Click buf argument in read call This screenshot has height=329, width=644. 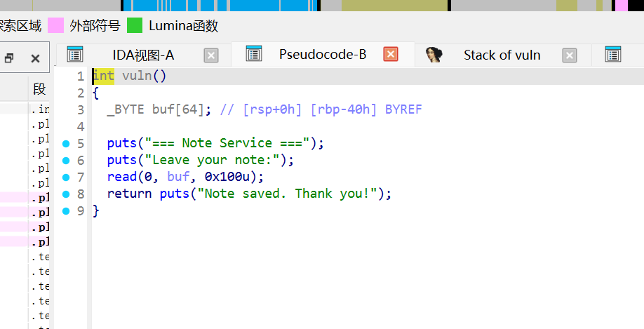click(x=178, y=177)
